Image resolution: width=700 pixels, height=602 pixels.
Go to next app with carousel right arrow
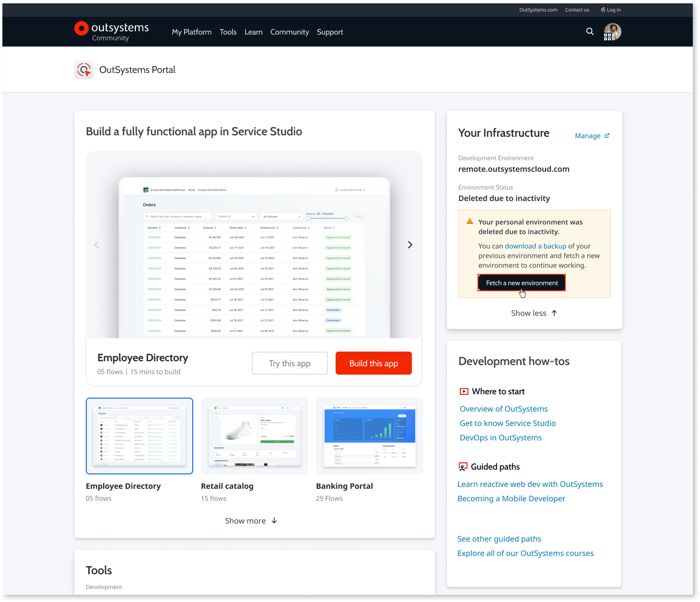coord(410,245)
